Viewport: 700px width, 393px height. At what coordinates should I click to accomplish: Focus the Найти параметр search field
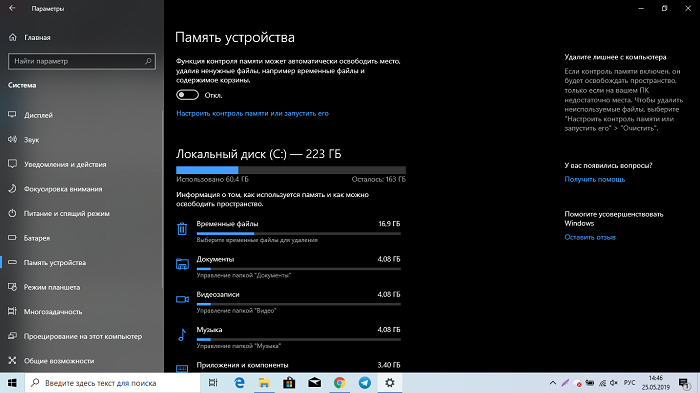point(82,61)
